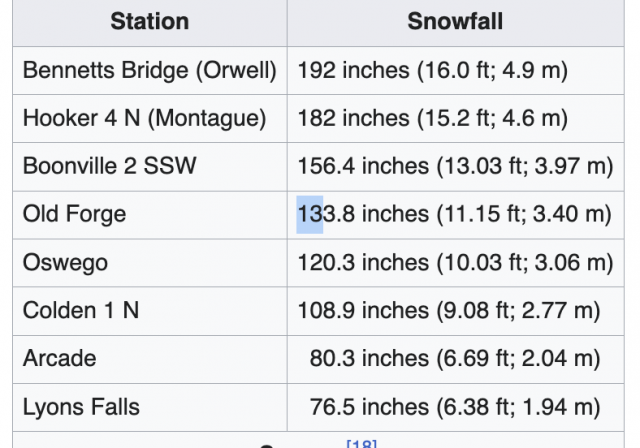Click the Station column header
The image size is (640, 448).
pos(150,22)
